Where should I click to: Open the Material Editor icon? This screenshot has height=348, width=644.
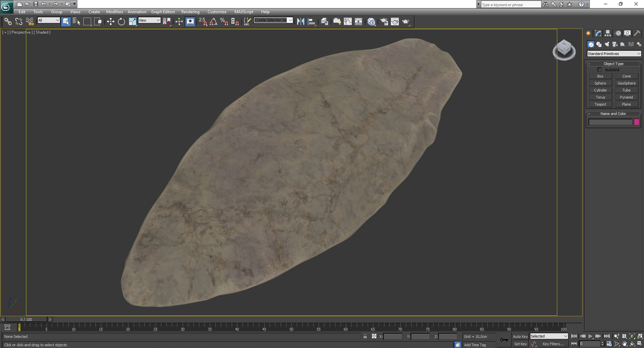point(371,21)
